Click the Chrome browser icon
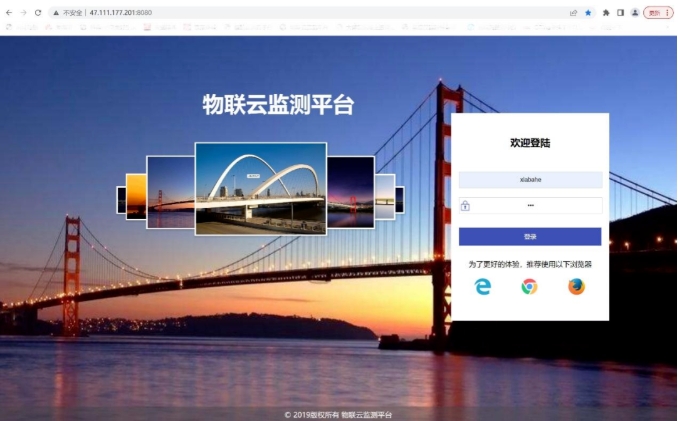 tap(529, 287)
